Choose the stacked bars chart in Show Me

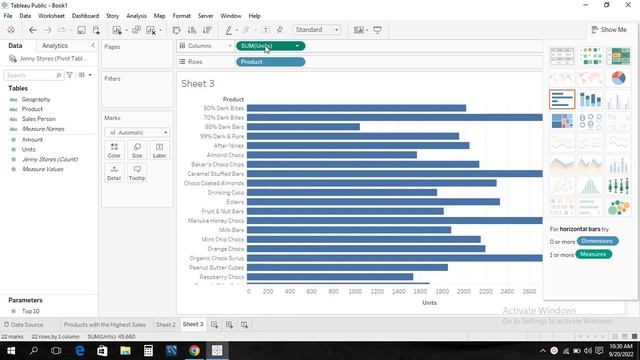[x=590, y=99]
